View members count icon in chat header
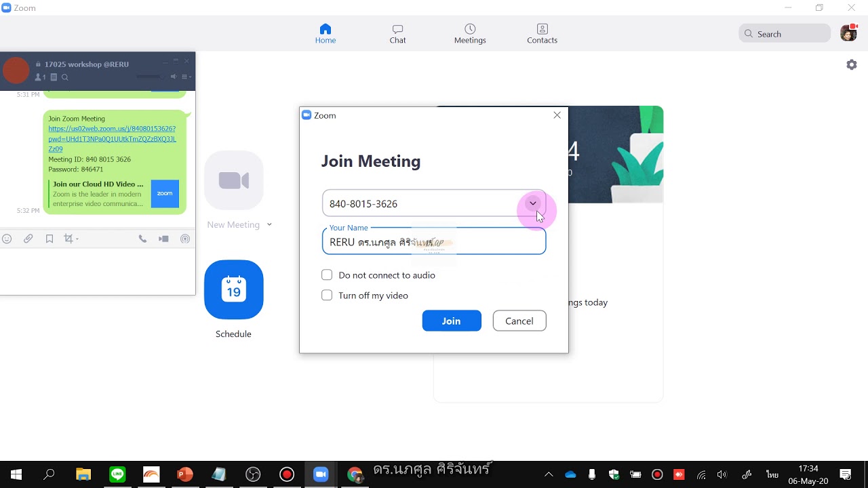The height and width of the screenshot is (488, 868). point(40,77)
